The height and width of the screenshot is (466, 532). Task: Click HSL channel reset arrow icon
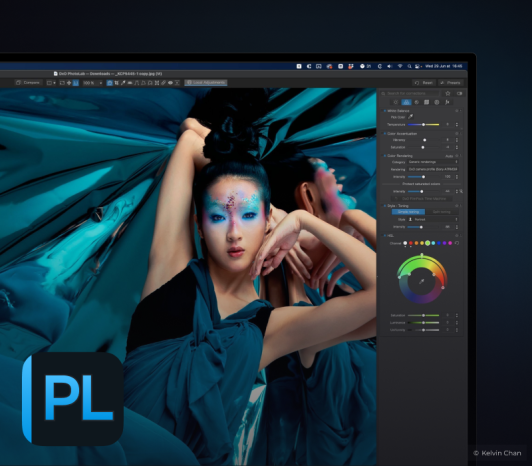point(457,243)
